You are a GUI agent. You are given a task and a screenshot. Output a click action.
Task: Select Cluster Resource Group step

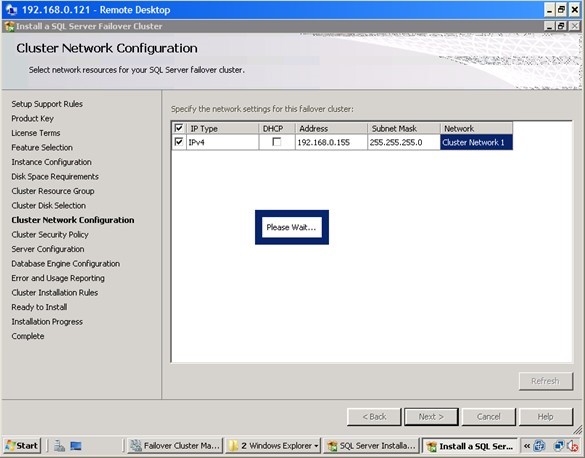click(x=53, y=191)
